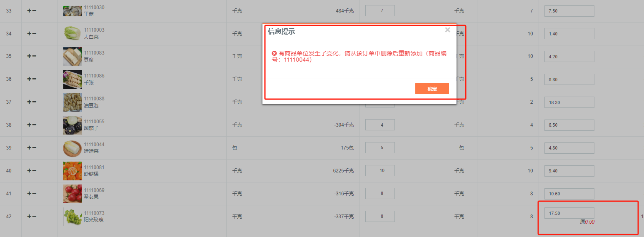Screen dimensions: 644x237
Task: Click the plus icon in 油豆泡 row
Action: click(29, 102)
